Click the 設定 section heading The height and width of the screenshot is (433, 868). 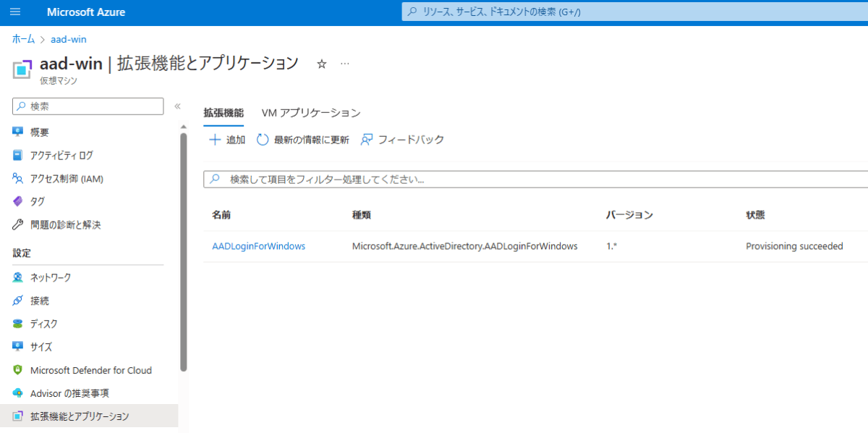tap(22, 253)
